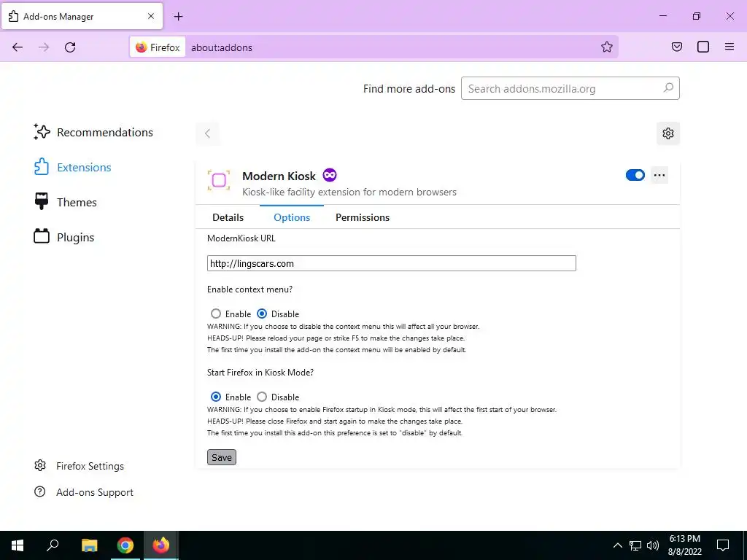Select the Options tab
747x560 pixels.
tap(292, 217)
